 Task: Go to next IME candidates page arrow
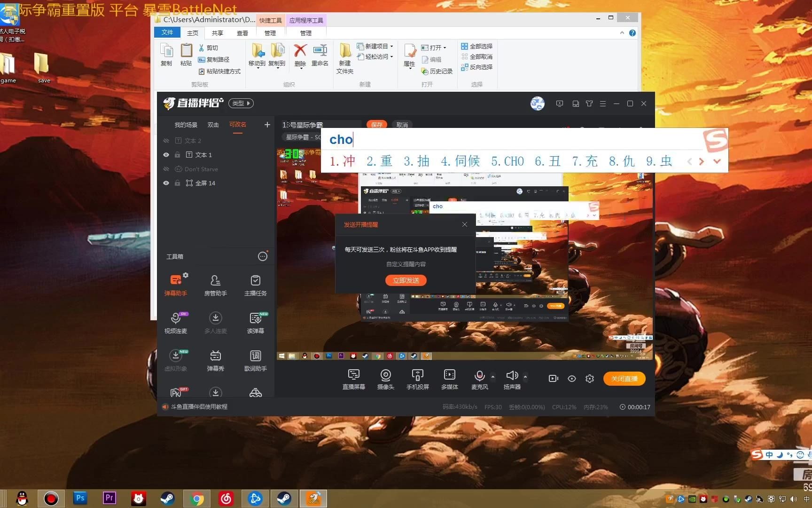[x=702, y=161]
